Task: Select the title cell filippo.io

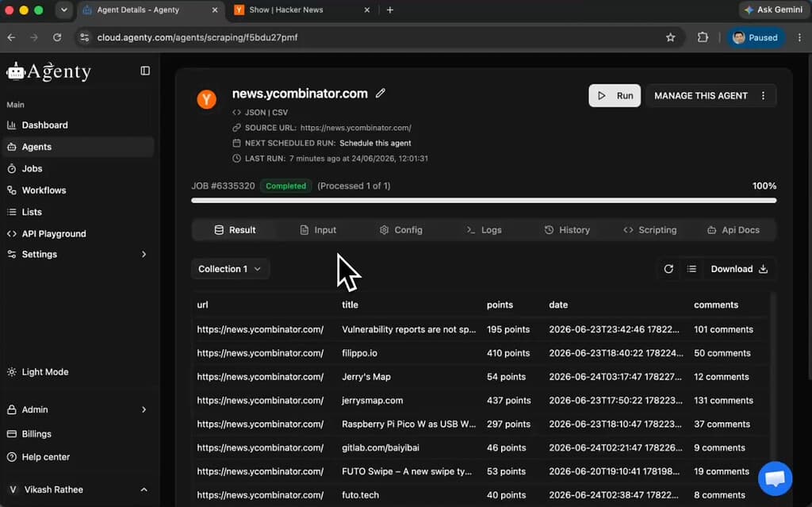Action: tap(359, 353)
